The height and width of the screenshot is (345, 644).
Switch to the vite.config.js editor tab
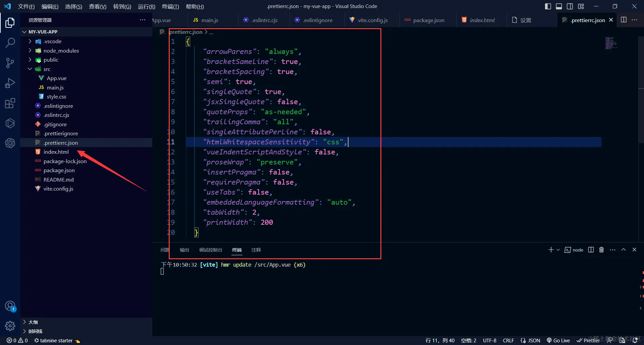[373, 20]
